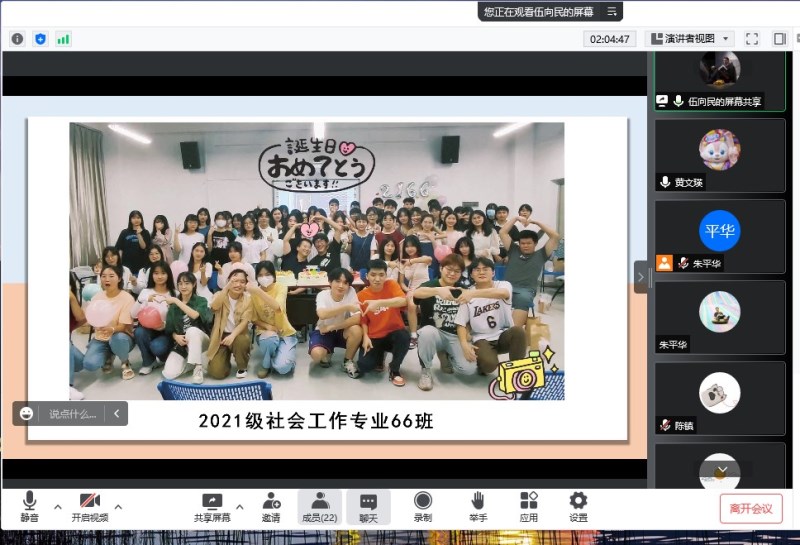The width and height of the screenshot is (800, 545).
Task: Open Apps (应用) panel
Action: (x=529, y=507)
